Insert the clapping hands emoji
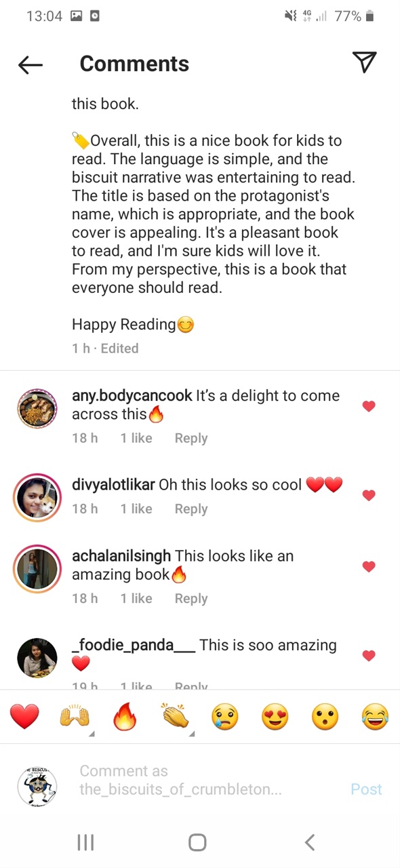This screenshot has width=400, height=868. coord(175,717)
